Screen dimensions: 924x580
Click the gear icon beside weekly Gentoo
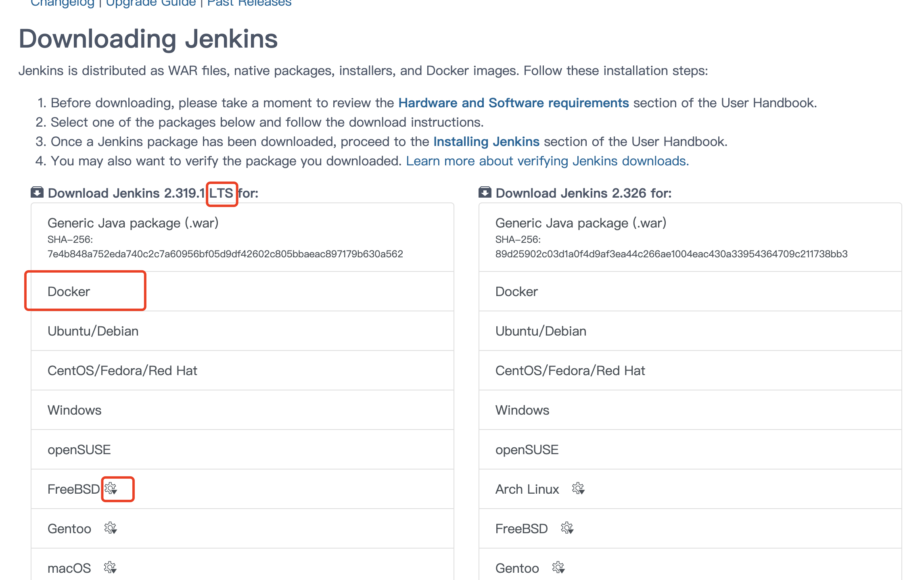click(x=558, y=567)
